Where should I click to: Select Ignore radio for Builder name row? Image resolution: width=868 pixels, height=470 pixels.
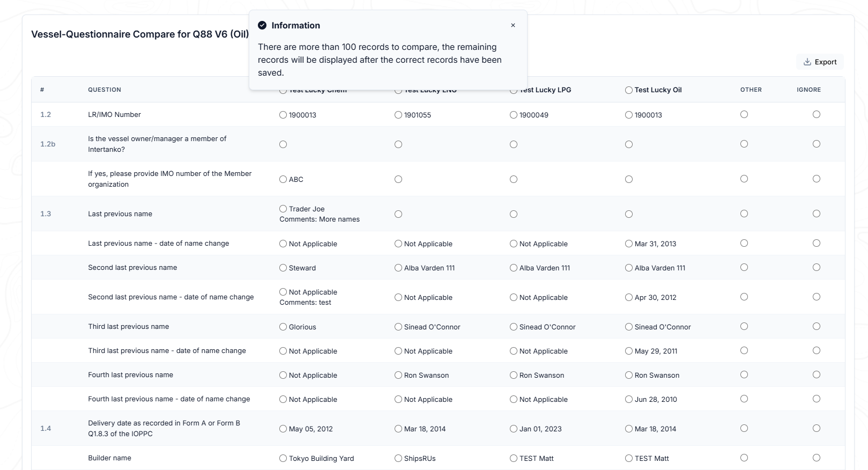(x=817, y=458)
